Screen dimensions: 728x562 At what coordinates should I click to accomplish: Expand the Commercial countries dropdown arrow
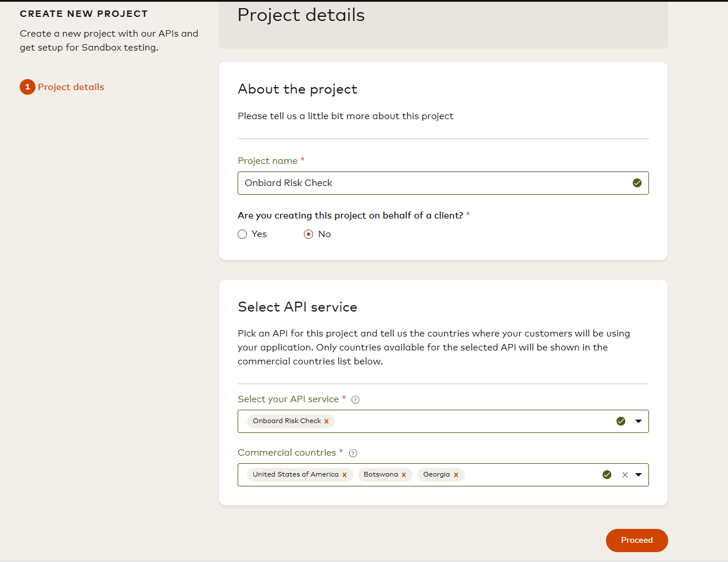point(639,475)
